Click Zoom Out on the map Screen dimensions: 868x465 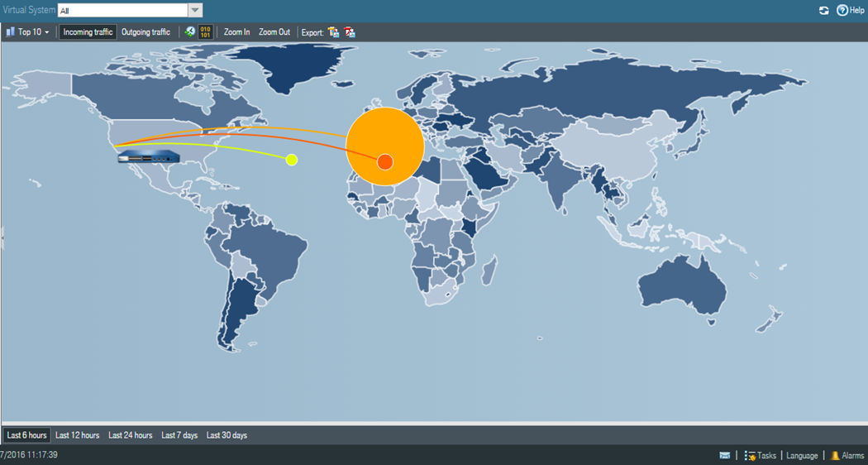coord(274,32)
